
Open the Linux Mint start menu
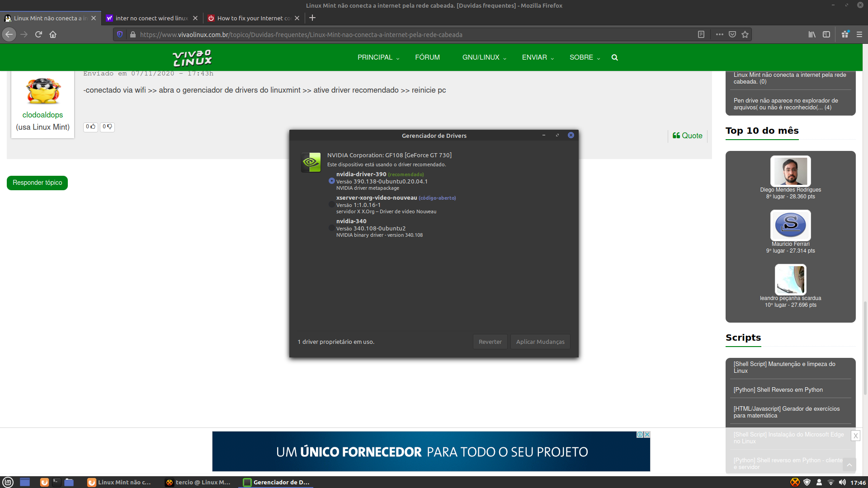click(8, 482)
